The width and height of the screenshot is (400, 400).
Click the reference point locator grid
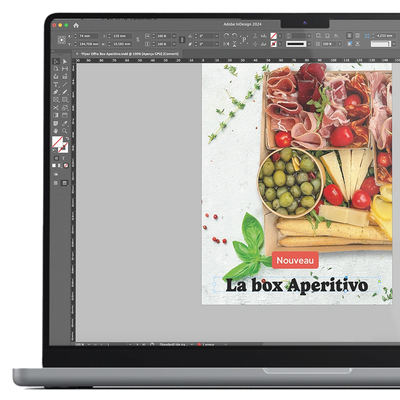coord(62,40)
